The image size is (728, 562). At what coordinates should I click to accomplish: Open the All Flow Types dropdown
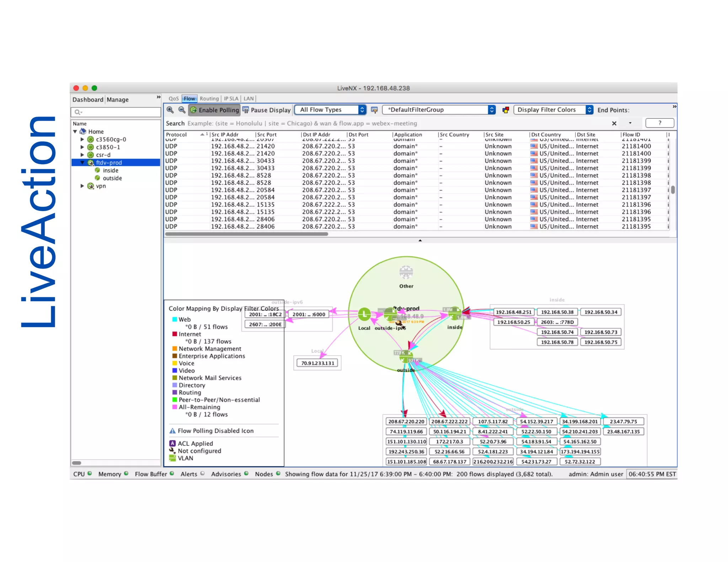click(330, 110)
